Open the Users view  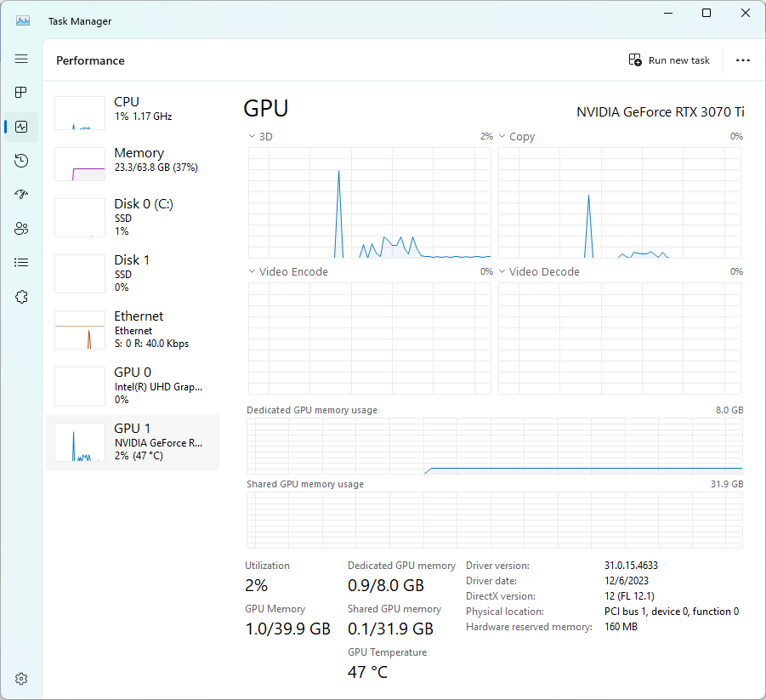coord(21,228)
